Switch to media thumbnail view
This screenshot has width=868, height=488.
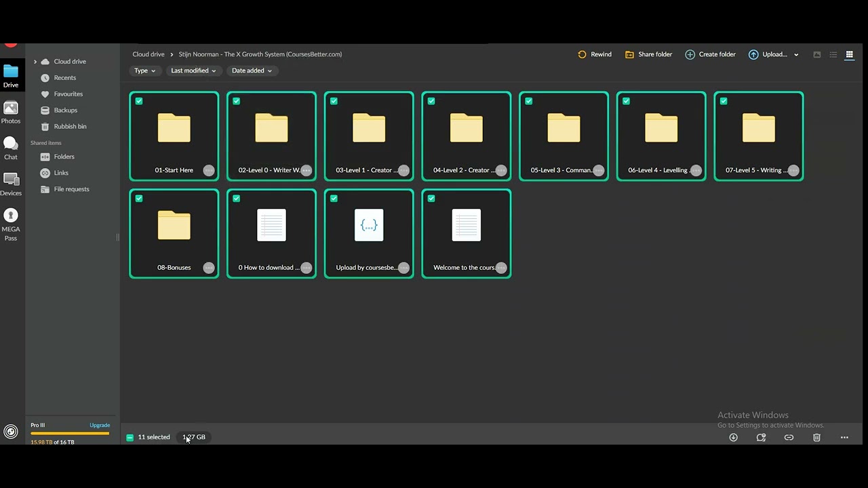tap(817, 54)
